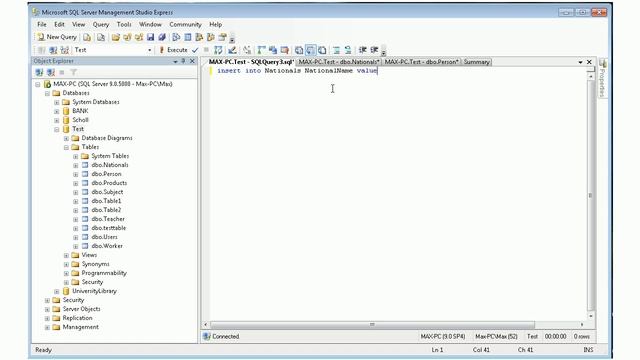Toggle Results to Grid icon
The height and width of the screenshot is (360, 640).
(x=311, y=50)
